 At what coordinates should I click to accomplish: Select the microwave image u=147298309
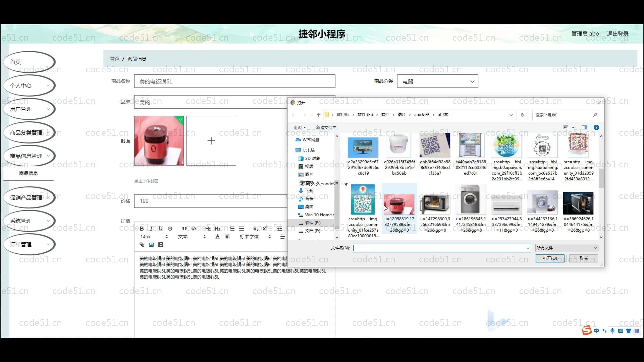coord(435,208)
